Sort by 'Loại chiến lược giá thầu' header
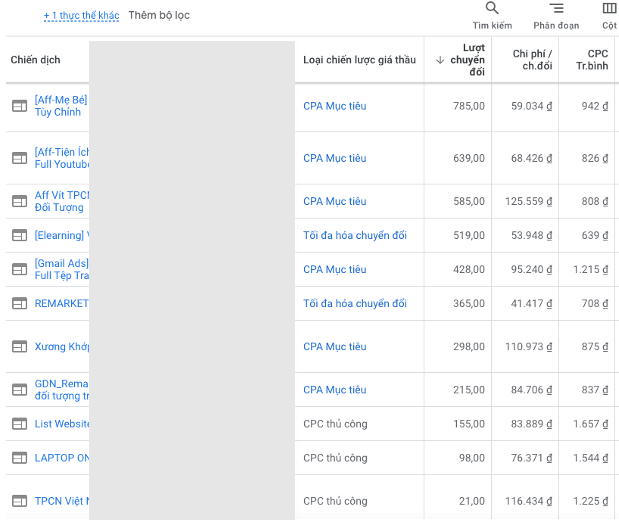The image size is (619, 520). [x=360, y=60]
